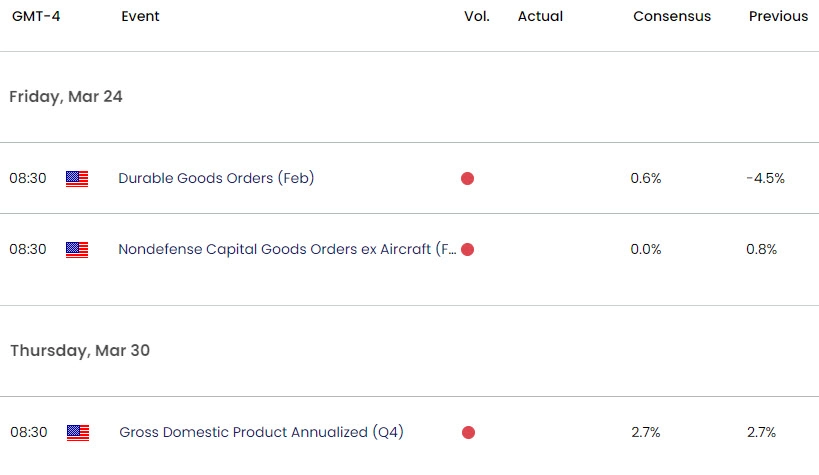The height and width of the screenshot is (475, 819).
Task: Click the Consensus column header
Action: point(672,16)
